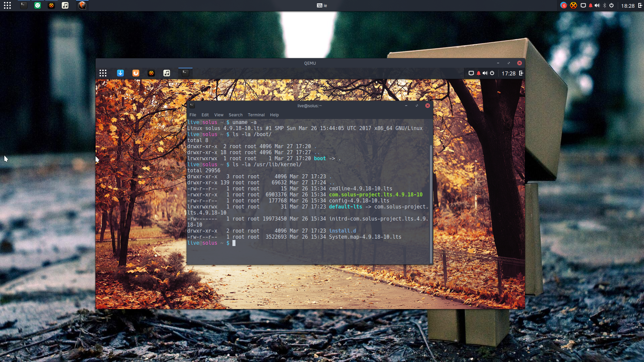Screen dimensions: 644x362
Task: Open guest power icon
Action: click(492, 73)
